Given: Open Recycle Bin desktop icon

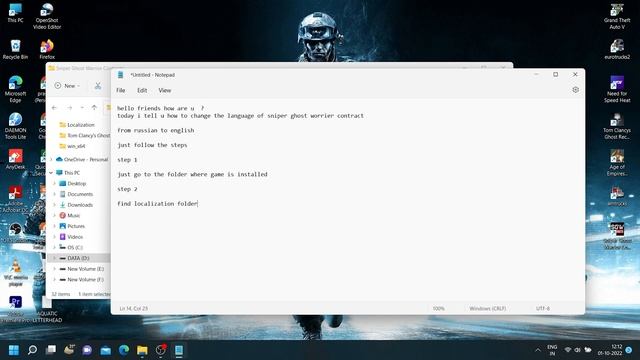Looking at the screenshot, I should coord(15,50).
